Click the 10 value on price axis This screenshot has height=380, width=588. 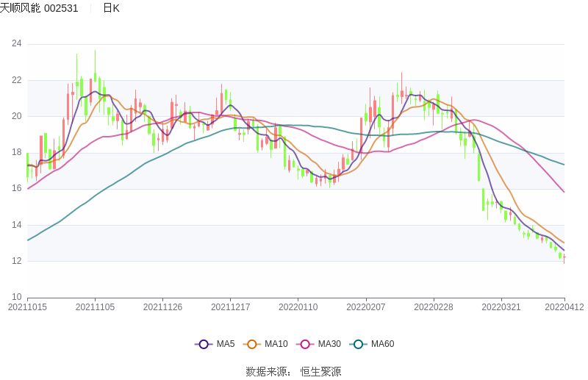pyautogui.click(x=16, y=297)
